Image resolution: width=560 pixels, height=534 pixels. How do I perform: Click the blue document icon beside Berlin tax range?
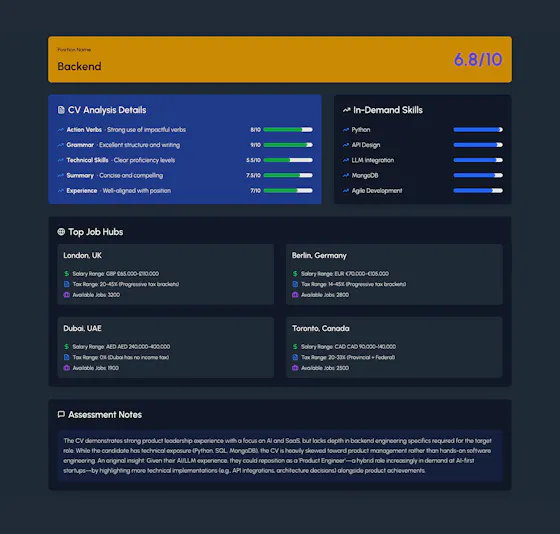pos(295,284)
